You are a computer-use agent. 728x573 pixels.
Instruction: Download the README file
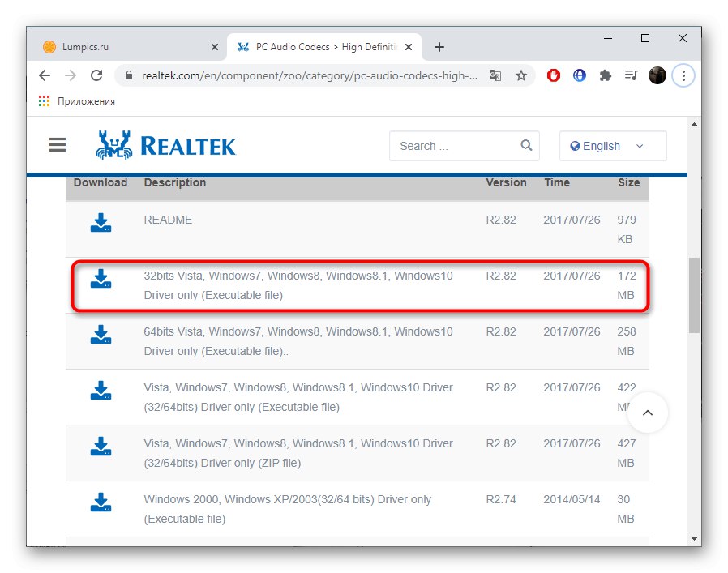point(101,223)
